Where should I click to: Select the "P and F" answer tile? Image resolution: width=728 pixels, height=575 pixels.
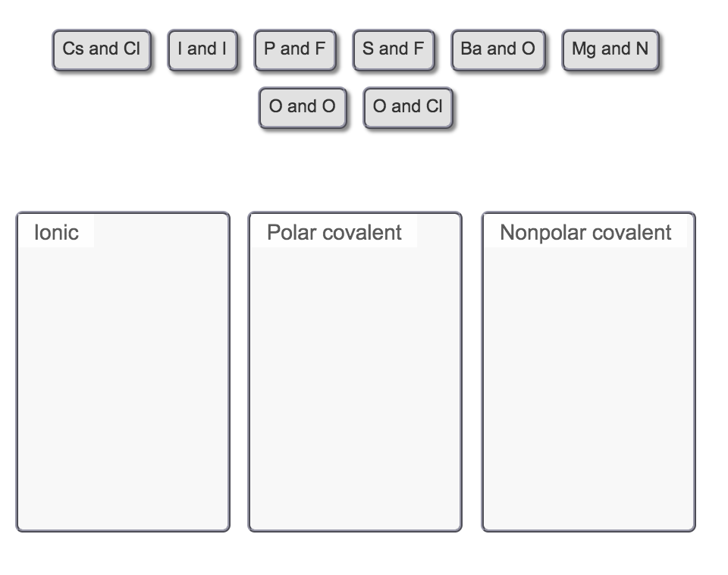295,49
